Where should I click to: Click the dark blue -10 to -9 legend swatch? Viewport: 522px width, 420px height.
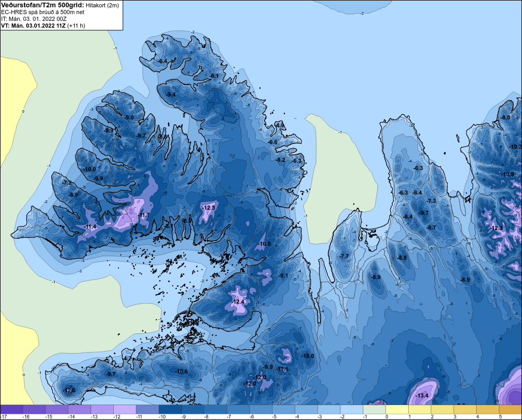[170, 410]
